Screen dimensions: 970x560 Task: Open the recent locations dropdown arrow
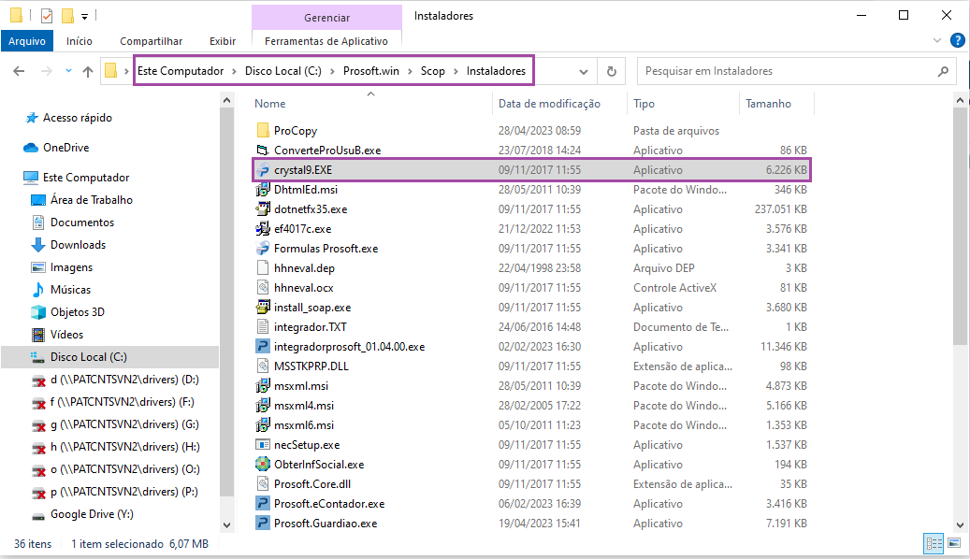68,71
